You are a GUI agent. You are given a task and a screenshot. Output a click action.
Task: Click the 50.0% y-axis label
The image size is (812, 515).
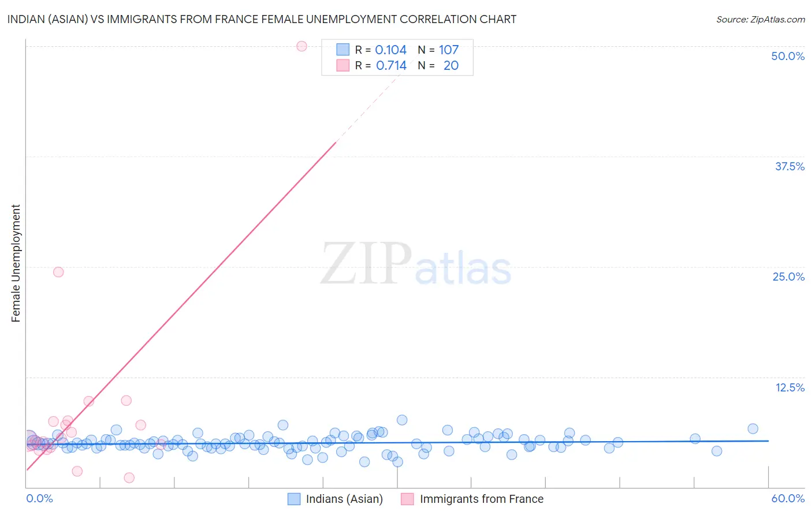coord(788,56)
